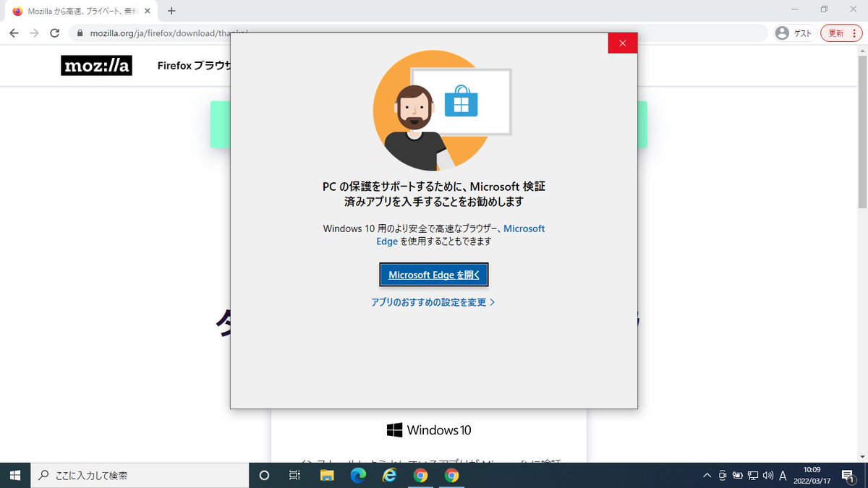Launch Internet Explorer from the taskbar
868x488 pixels.
point(389,475)
